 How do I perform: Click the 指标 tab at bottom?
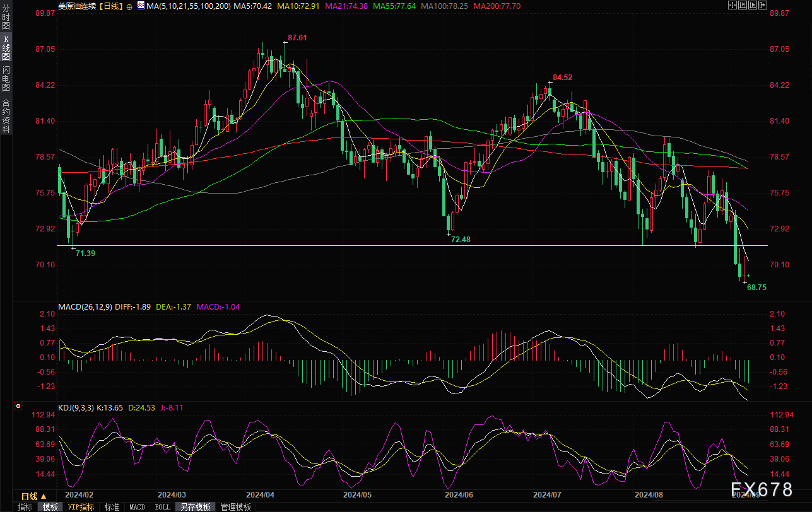coord(25,507)
